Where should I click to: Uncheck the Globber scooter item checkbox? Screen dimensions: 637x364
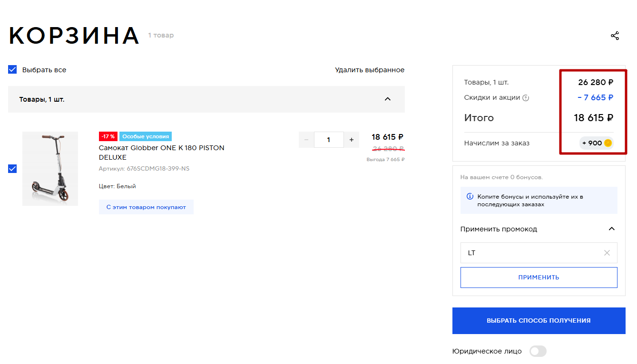12,169
